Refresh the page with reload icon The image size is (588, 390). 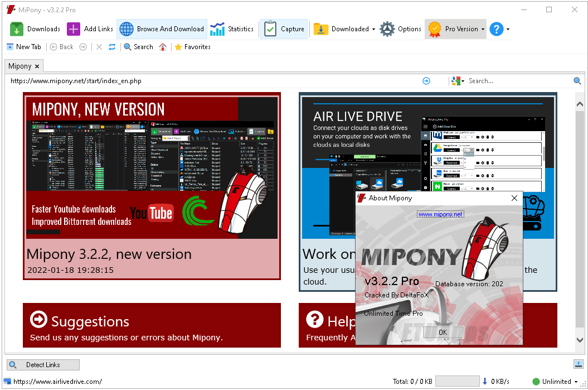[x=112, y=47]
